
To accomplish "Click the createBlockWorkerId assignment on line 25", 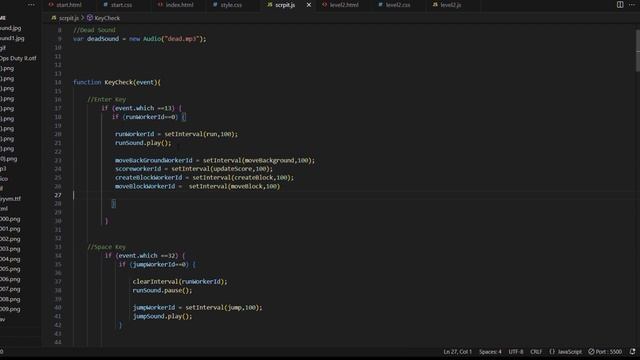I will [x=204, y=178].
